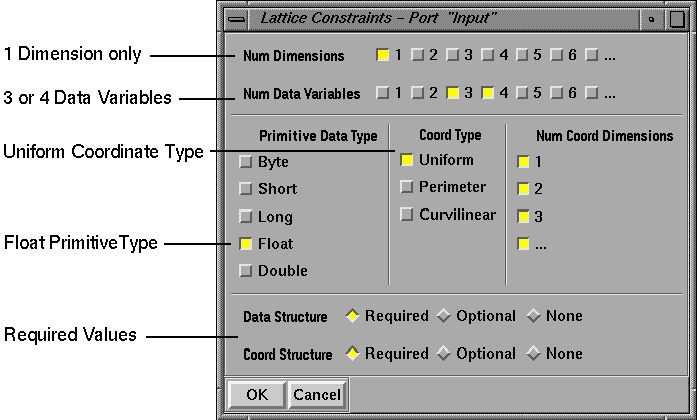Toggle the Num Coord Dimensions ellipsis checkbox
The width and height of the screenshot is (697, 420).
[522, 243]
